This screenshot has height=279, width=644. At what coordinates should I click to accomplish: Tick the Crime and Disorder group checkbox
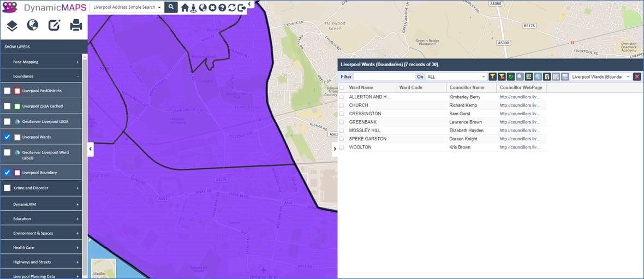[x=8, y=188]
